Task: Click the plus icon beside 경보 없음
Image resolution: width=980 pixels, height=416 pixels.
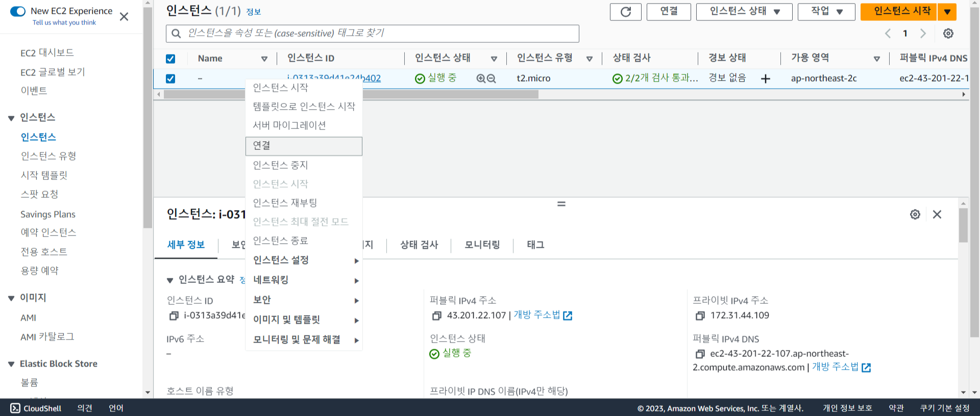Action: [x=765, y=79]
